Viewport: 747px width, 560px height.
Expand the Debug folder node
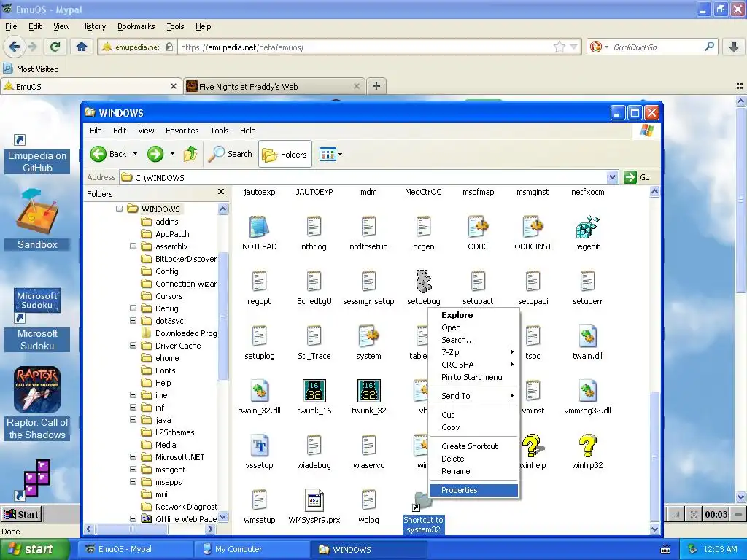tap(133, 308)
